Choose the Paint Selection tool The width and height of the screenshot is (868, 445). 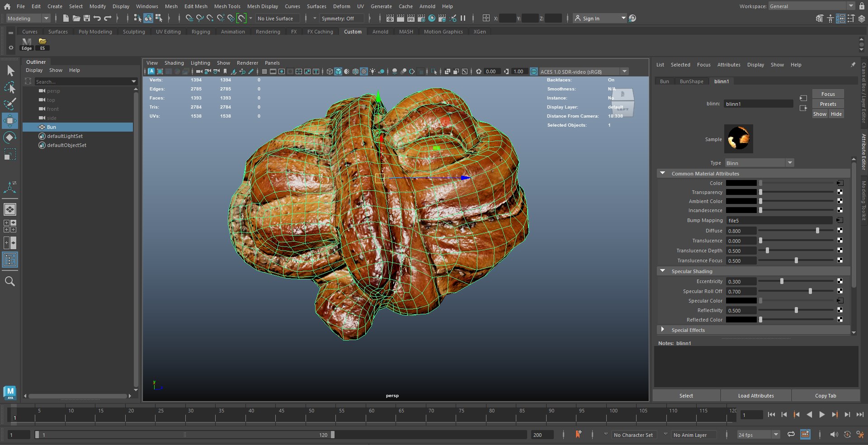tap(10, 104)
